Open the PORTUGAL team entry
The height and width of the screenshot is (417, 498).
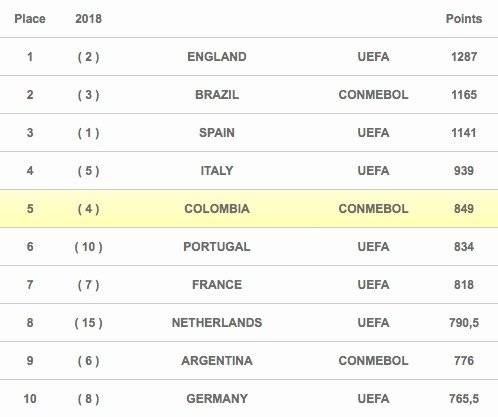click(x=217, y=247)
